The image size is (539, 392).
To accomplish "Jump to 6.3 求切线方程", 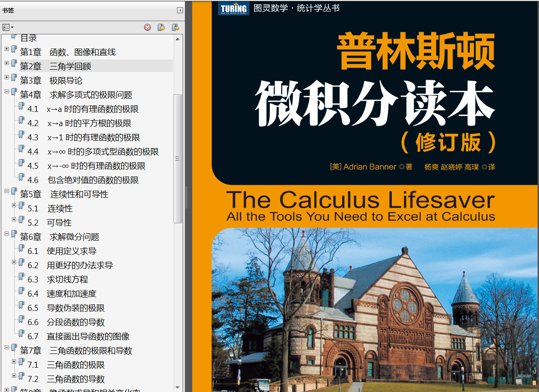I will 58,280.
